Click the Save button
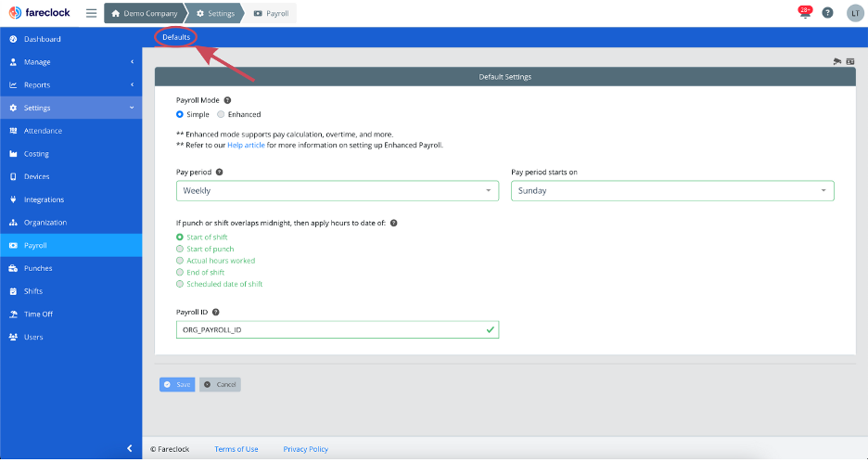This screenshot has width=868, height=462. [177, 384]
